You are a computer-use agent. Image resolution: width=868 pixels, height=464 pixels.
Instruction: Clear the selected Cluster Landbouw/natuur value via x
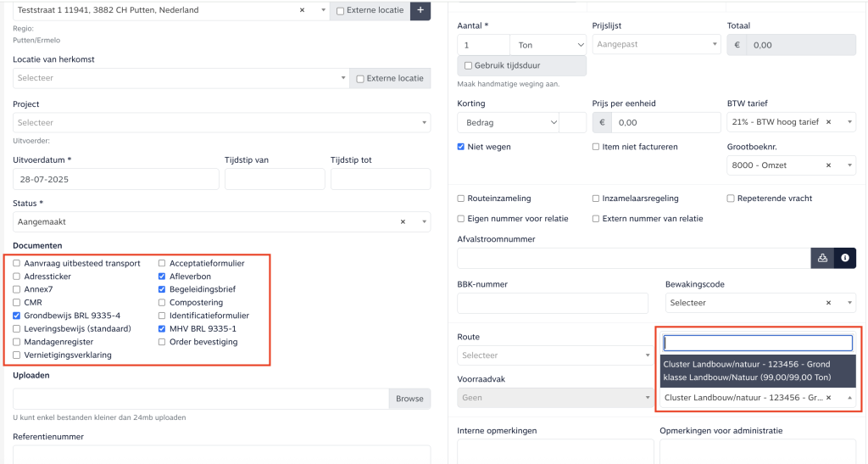[828, 397]
